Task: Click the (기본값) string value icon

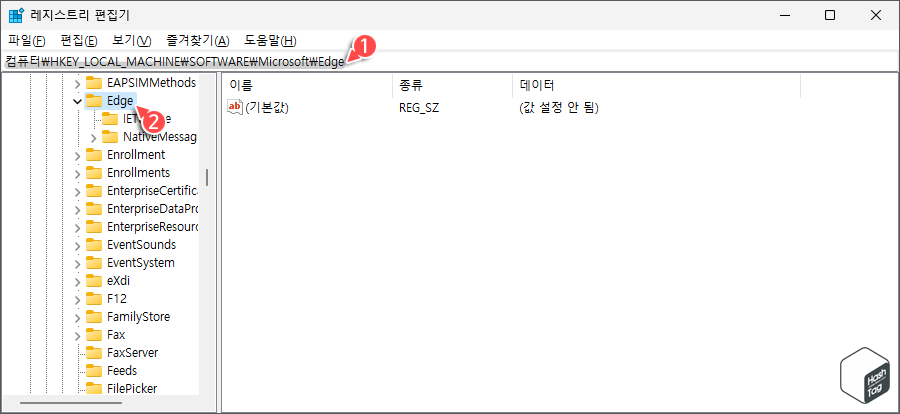Action: point(235,107)
